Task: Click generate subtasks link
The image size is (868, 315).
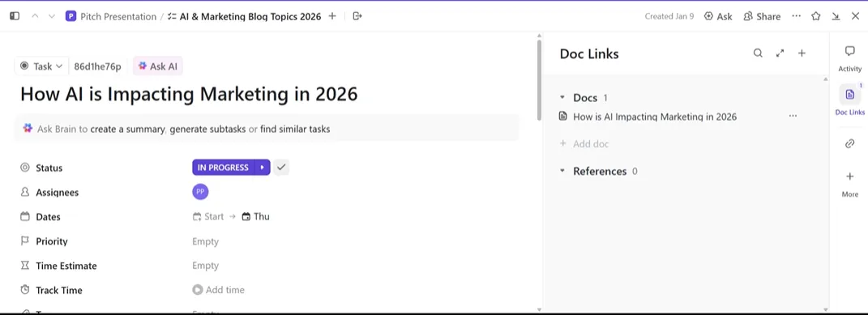Action: [x=207, y=130]
